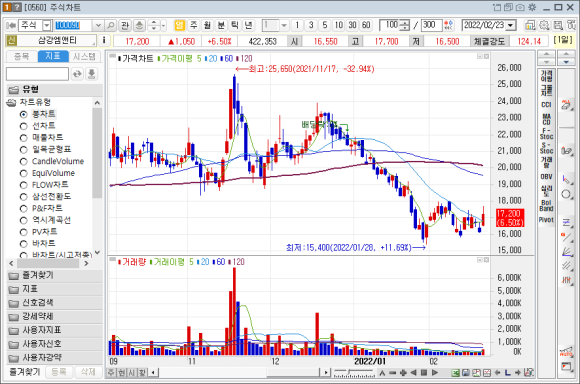Click the download icon beside search field
The height and width of the screenshot is (384, 580).
(91, 74)
